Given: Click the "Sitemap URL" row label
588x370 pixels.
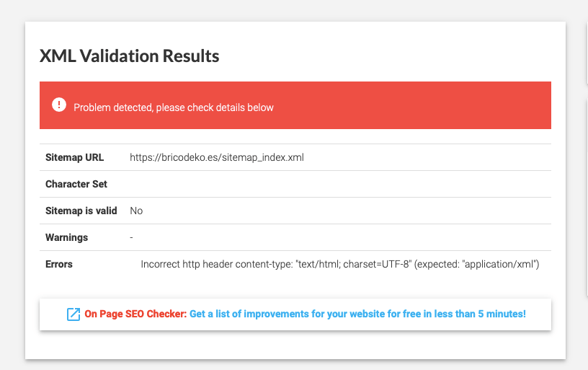Looking at the screenshot, I should [x=75, y=157].
